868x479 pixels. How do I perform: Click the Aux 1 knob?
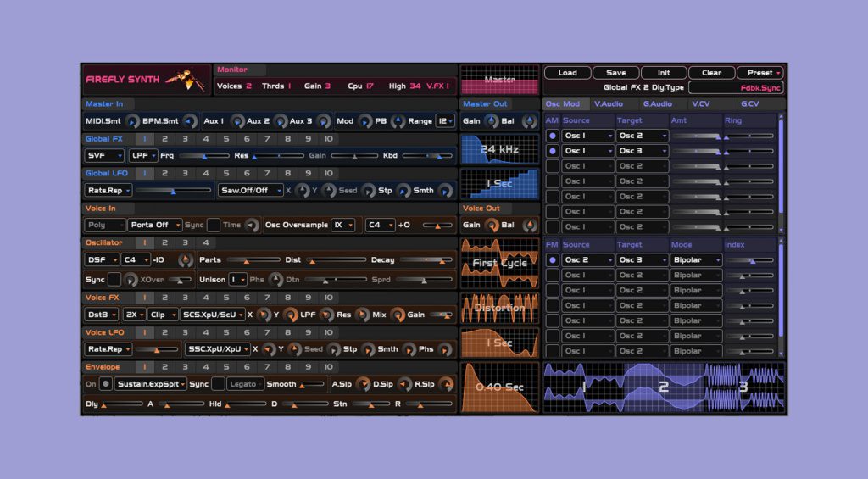[237, 121]
